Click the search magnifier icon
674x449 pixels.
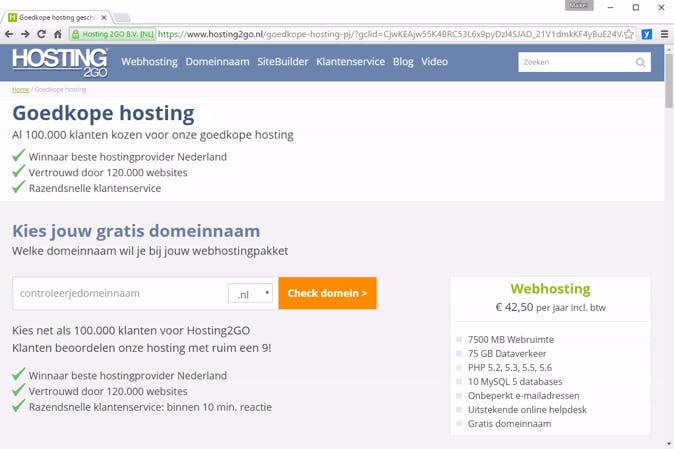pos(640,62)
